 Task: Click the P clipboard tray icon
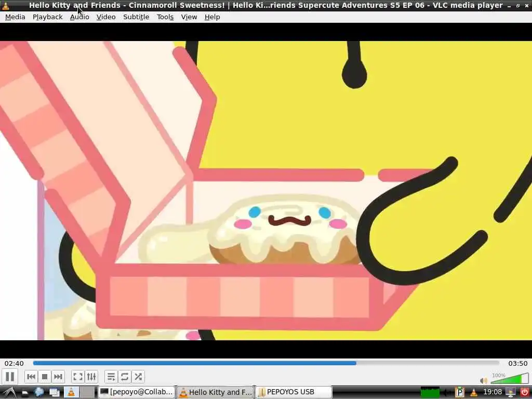460,392
